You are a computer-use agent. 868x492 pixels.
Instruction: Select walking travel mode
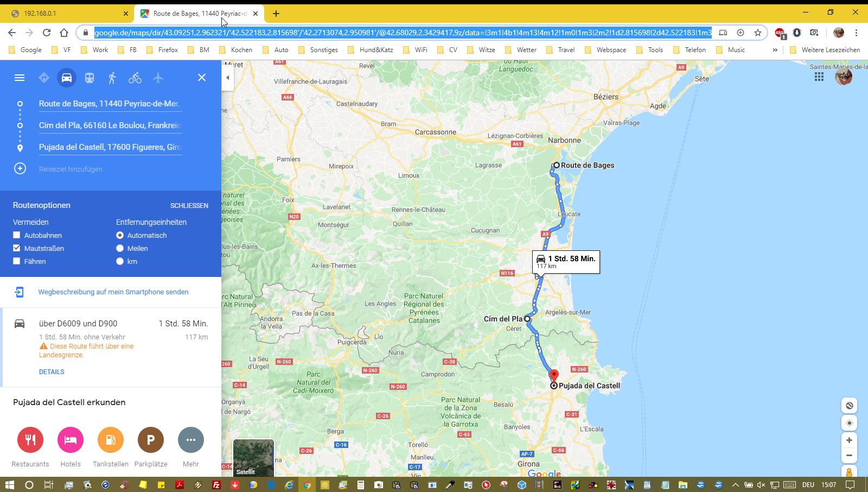tap(112, 78)
